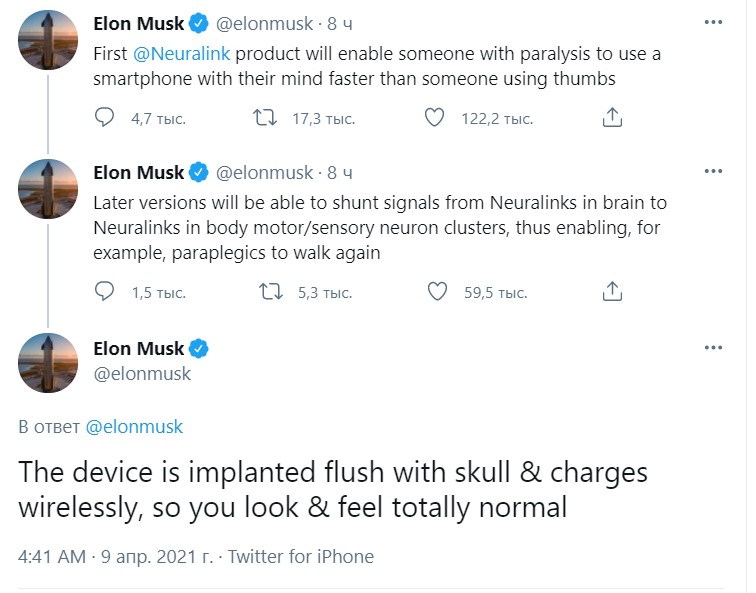This screenshot has height=593, width=756.
Task: Click the Elon Musk name on the main tweet
Action: (138, 348)
